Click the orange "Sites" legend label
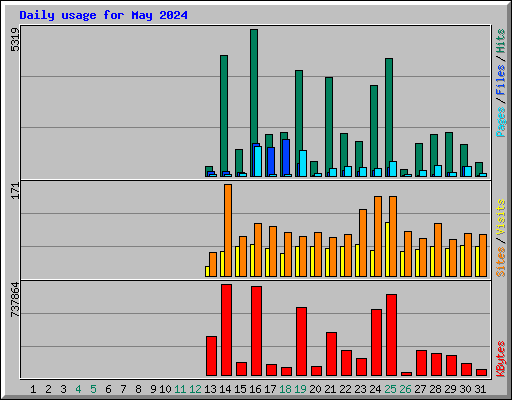The width and height of the screenshot is (512, 400). pyautogui.click(x=500, y=262)
